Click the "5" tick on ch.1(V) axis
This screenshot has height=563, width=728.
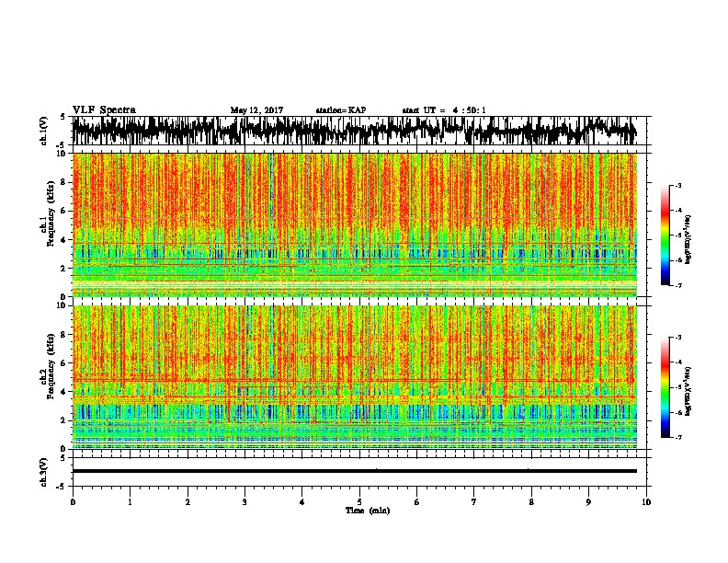tap(64, 117)
